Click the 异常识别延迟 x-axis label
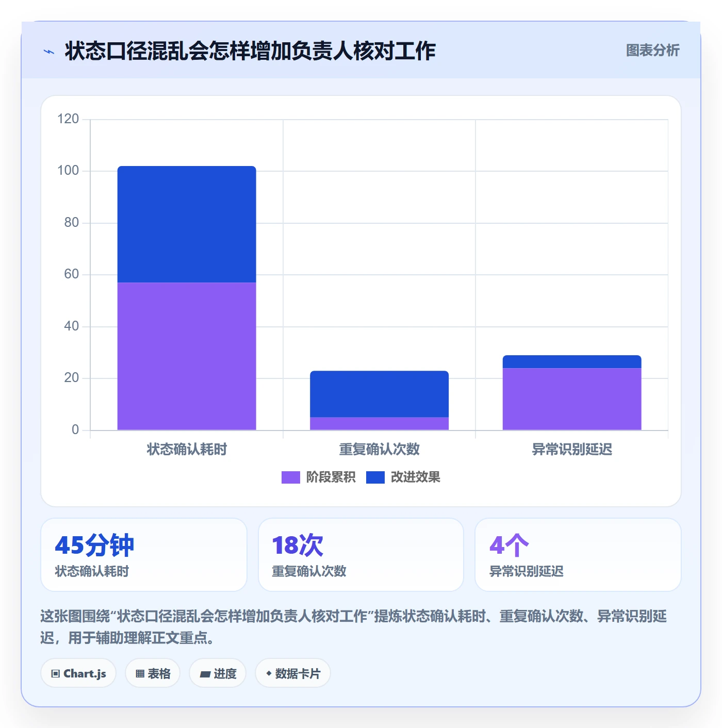This screenshot has width=722, height=728. [x=572, y=450]
